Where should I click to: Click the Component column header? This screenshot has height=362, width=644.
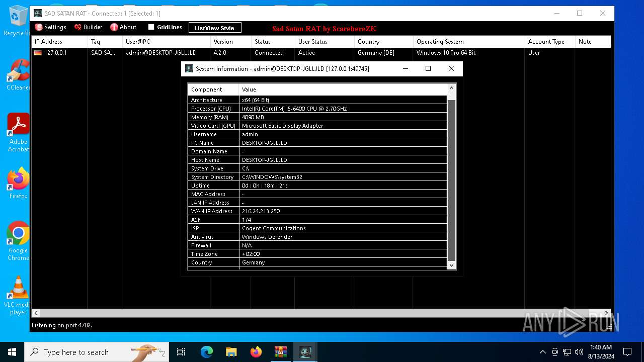click(x=213, y=89)
